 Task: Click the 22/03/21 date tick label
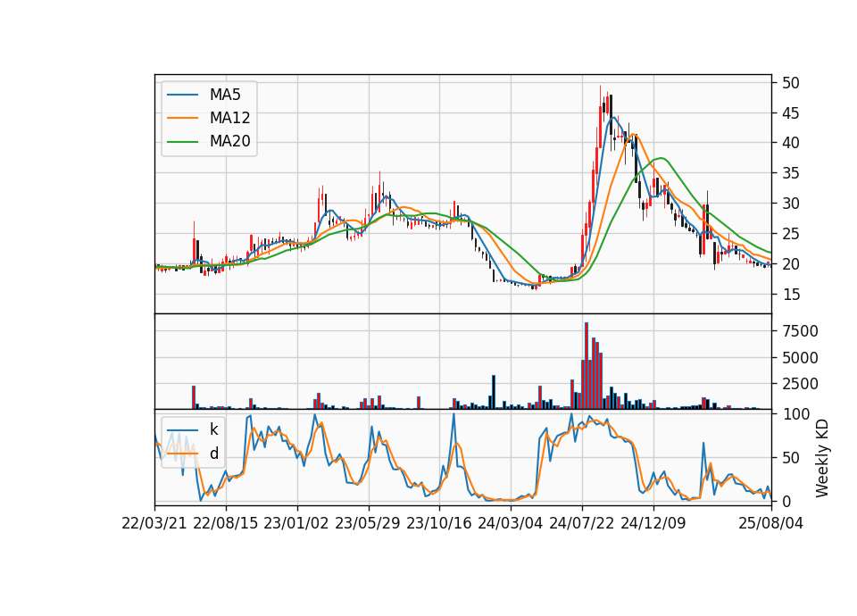coord(154,523)
